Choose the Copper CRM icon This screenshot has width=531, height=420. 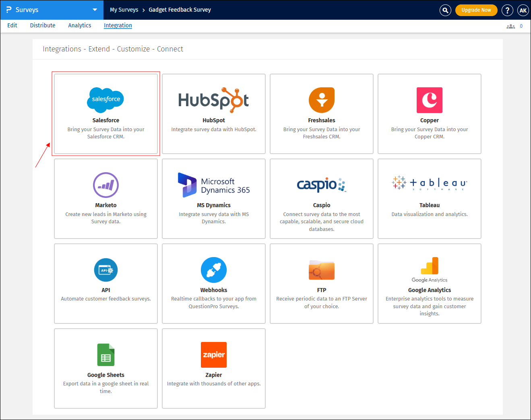click(429, 100)
